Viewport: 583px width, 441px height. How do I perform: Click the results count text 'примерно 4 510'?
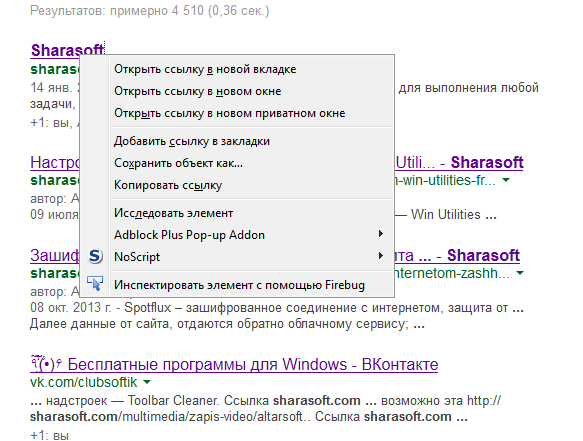(x=157, y=11)
